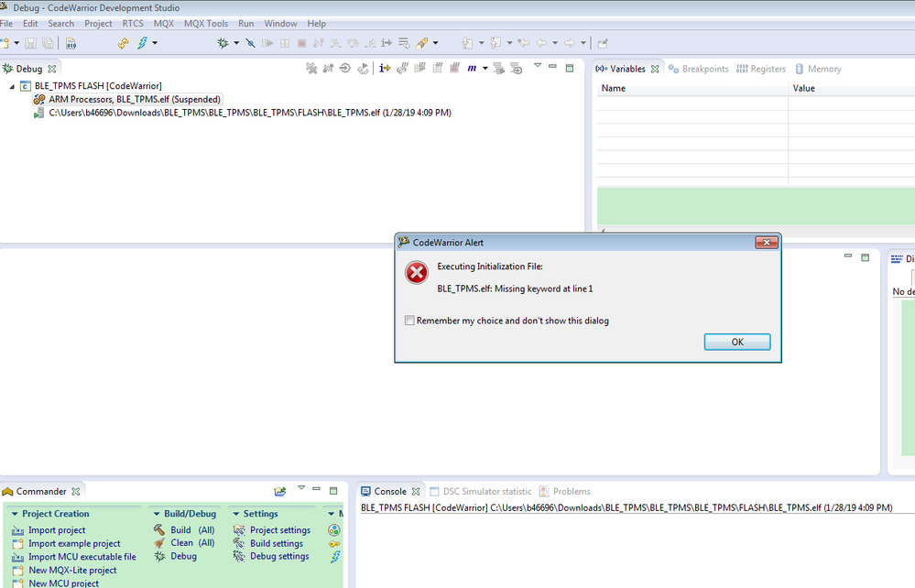Click Import example project link
This screenshot has height=588, width=915.
74,543
